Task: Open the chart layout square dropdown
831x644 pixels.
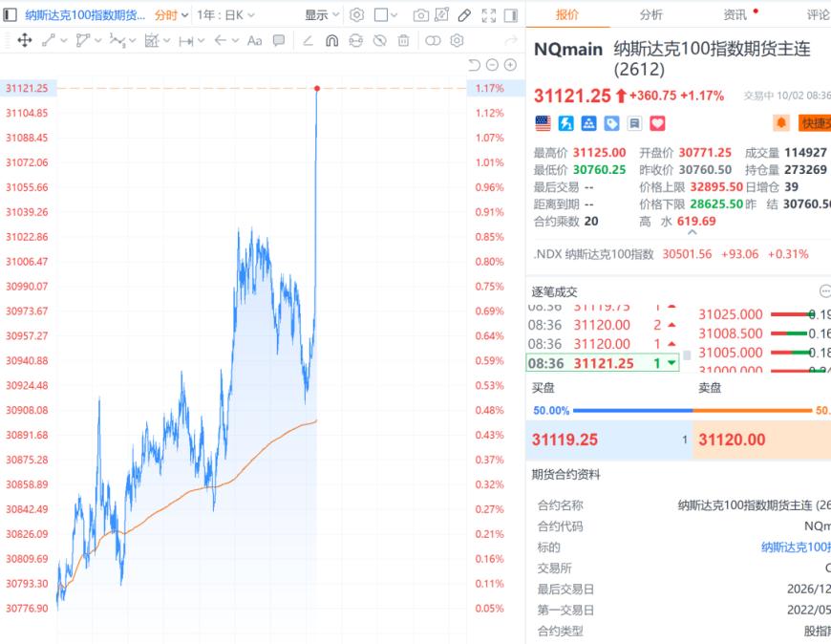Action: [x=385, y=15]
